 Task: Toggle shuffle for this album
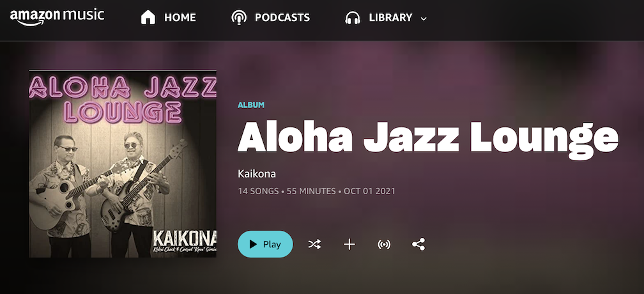tap(314, 245)
